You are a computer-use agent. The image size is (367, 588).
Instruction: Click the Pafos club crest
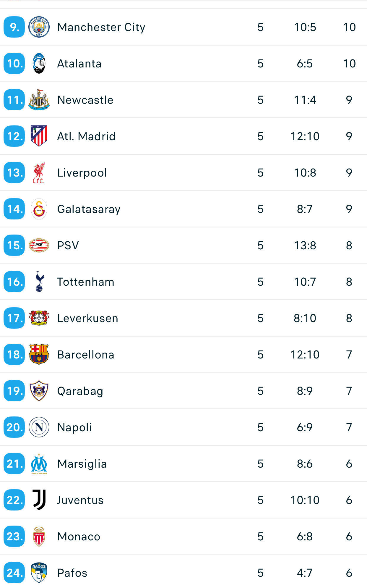[39, 573]
